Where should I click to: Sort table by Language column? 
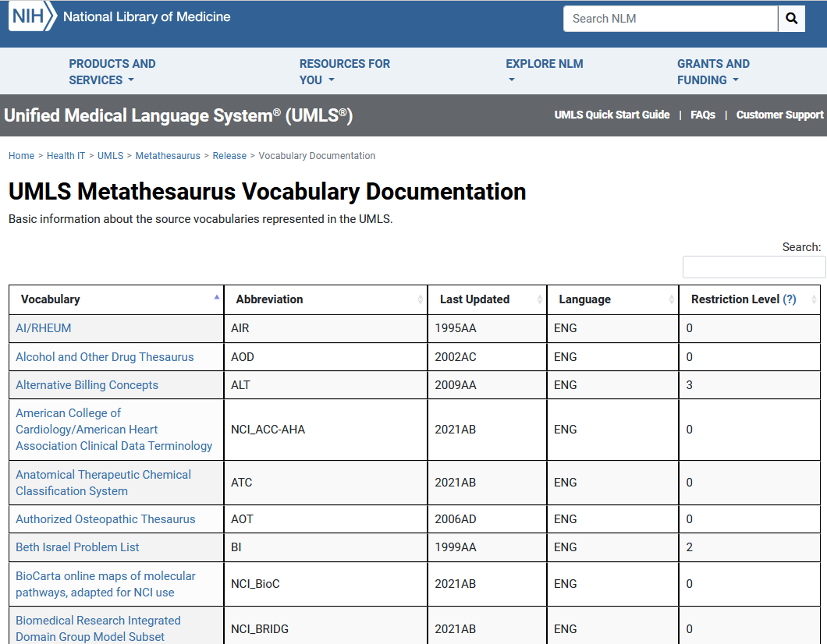click(x=612, y=299)
